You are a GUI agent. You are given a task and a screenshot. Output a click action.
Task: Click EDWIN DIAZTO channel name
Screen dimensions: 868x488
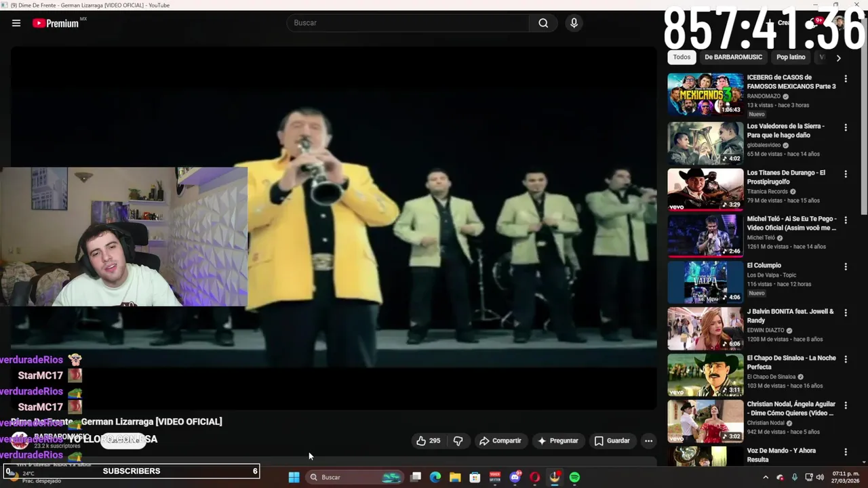[x=766, y=330]
